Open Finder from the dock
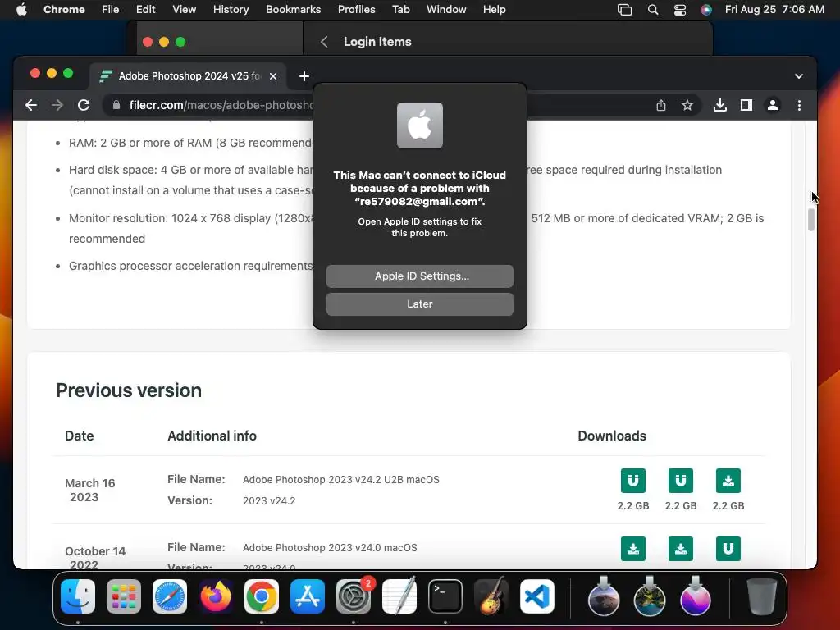Image resolution: width=840 pixels, height=630 pixels. [78, 596]
